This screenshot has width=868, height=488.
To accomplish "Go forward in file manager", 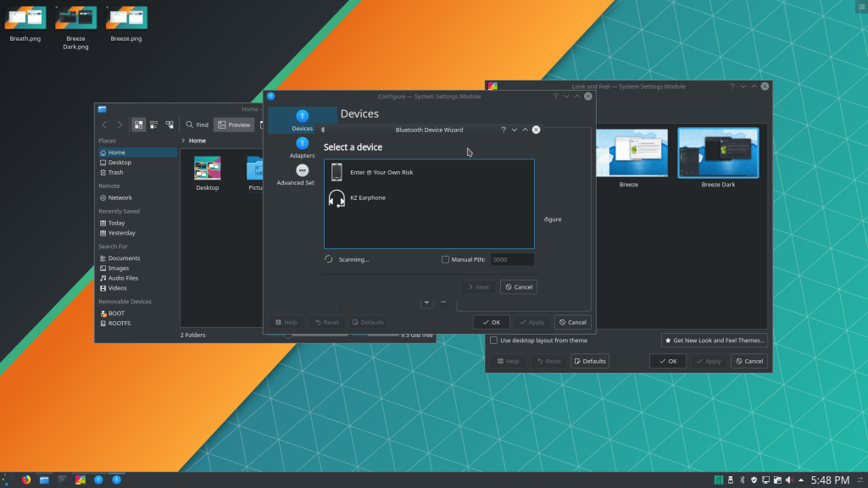I will click(119, 125).
